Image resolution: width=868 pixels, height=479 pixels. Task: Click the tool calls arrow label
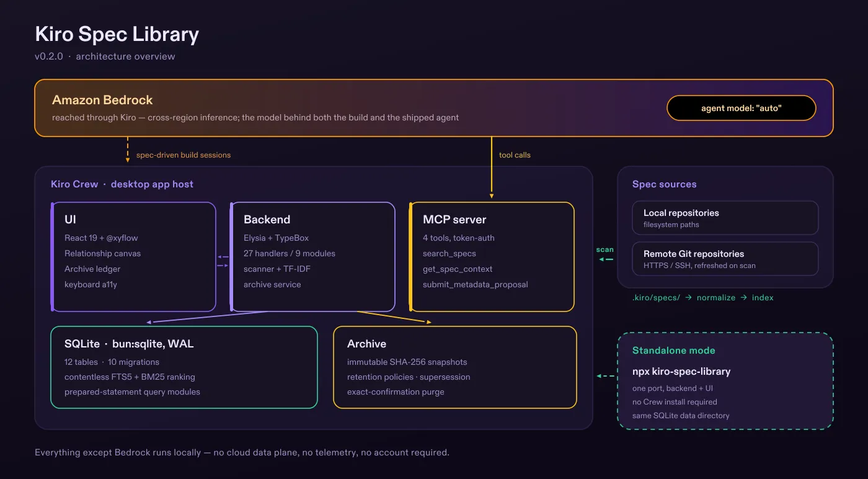click(x=515, y=155)
